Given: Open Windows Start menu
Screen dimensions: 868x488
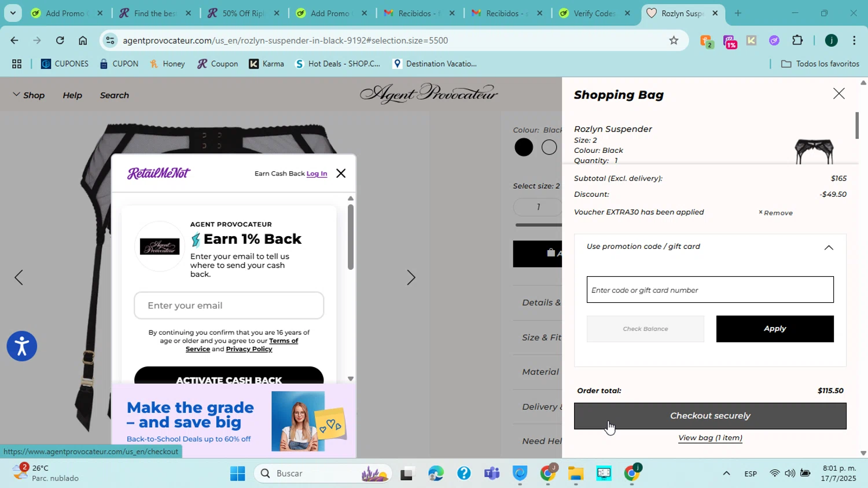Looking at the screenshot, I should coord(237,474).
